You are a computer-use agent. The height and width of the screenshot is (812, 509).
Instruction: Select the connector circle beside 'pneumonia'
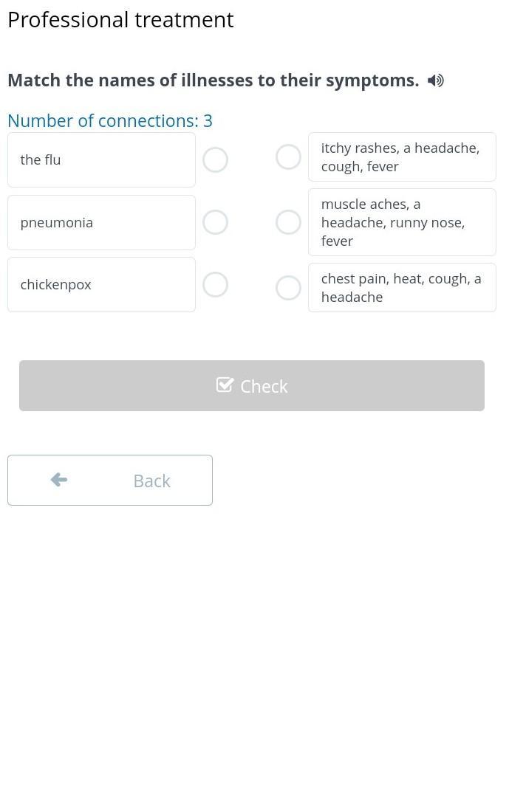[x=215, y=222]
